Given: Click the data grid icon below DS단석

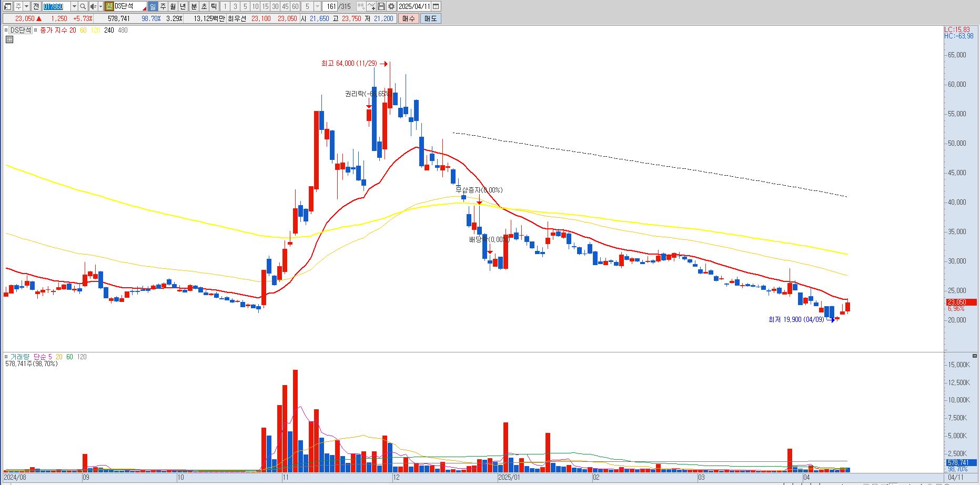Looking at the screenshot, I should pos(9,39).
